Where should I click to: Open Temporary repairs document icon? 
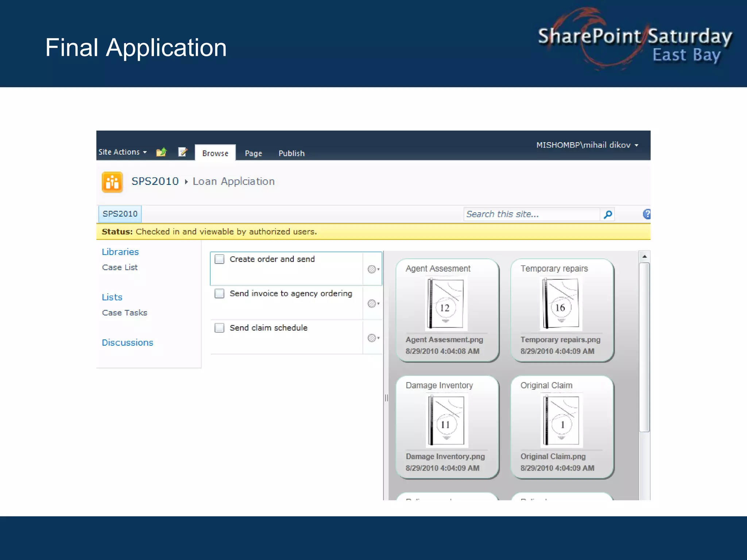[561, 303]
